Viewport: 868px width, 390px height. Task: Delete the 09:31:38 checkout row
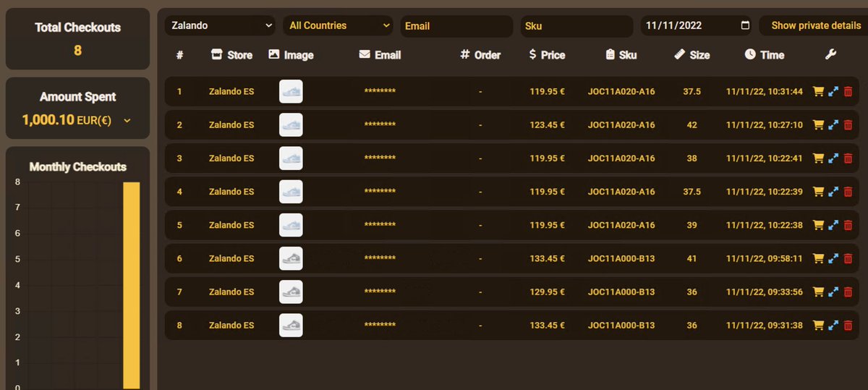point(848,326)
